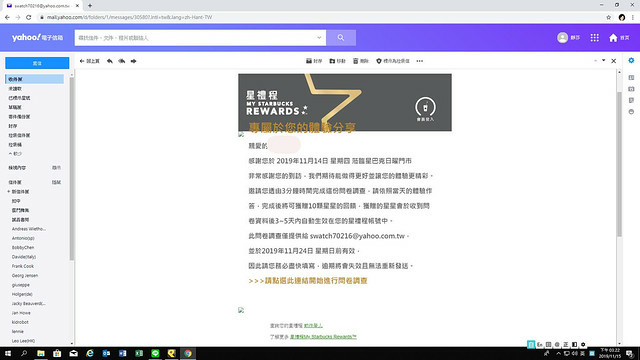Open the Inbox folder in sidebar
The width and height of the screenshot is (640, 360).
pos(35,79)
